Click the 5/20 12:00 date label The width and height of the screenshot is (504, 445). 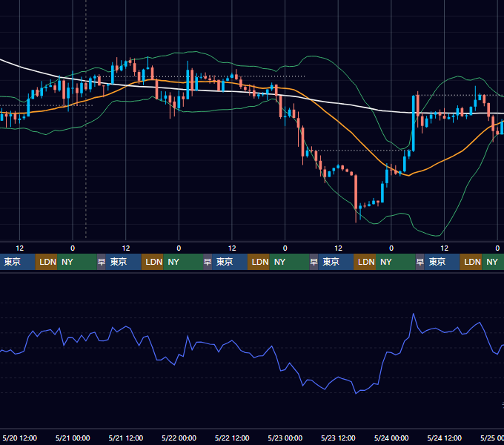19,438
